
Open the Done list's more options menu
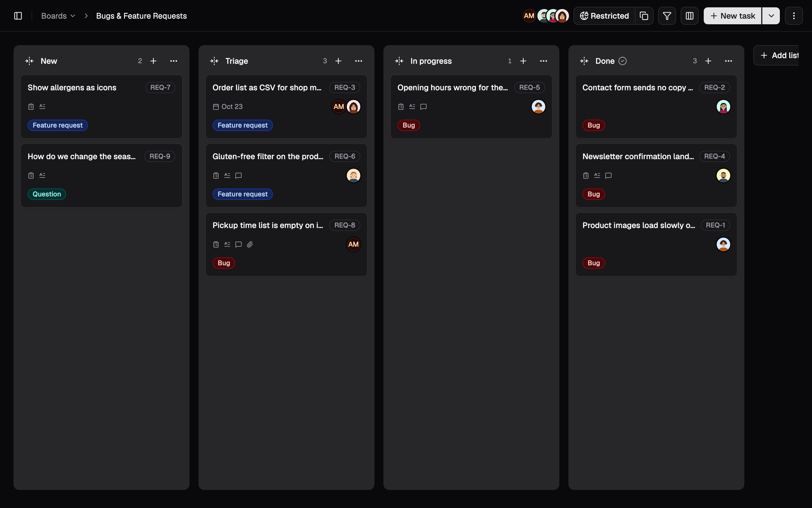pos(728,61)
